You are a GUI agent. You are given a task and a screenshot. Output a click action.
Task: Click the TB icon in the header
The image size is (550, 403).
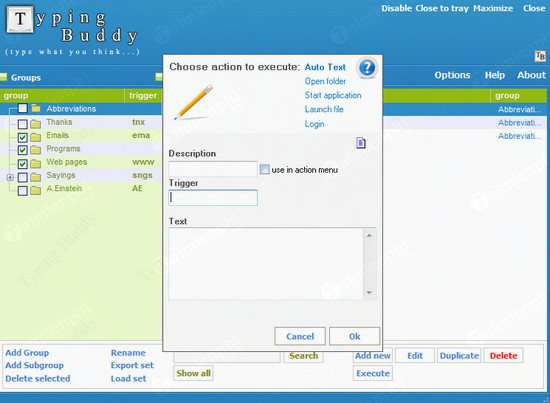(540, 56)
